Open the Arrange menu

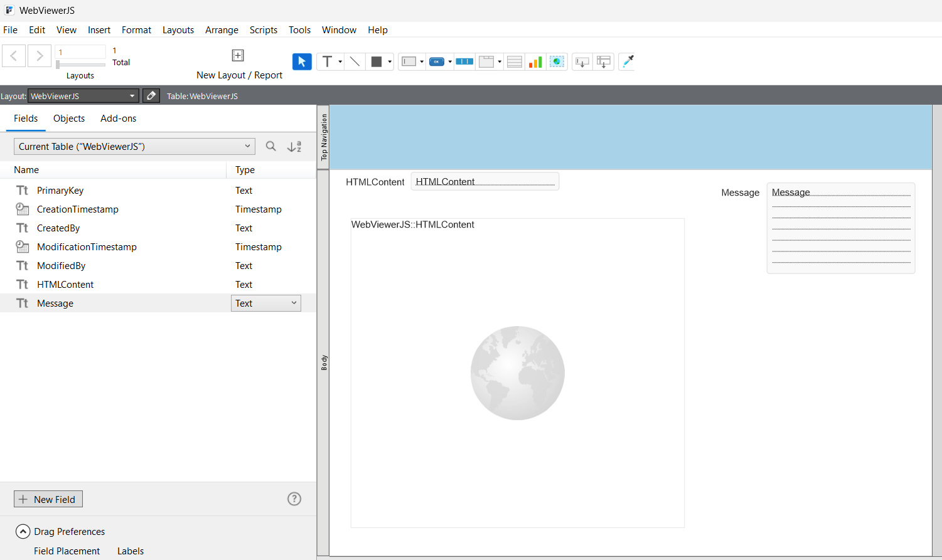tap(222, 30)
